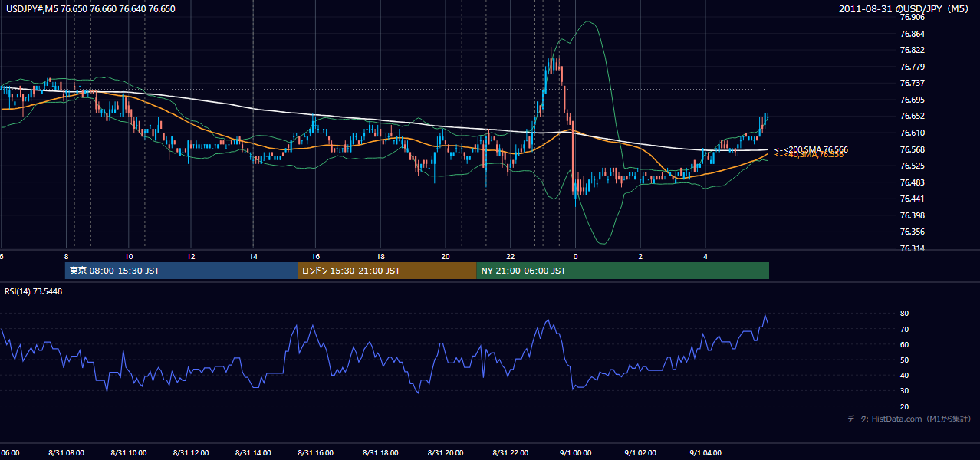The image size is (980, 460).
Task: Click price axis value 76.525
Action: tap(913, 166)
